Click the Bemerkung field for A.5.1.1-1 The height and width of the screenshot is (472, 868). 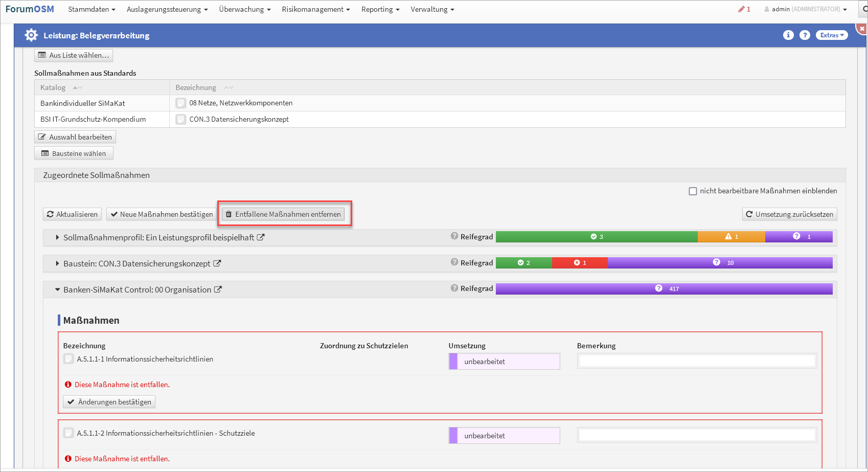(697, 361)
